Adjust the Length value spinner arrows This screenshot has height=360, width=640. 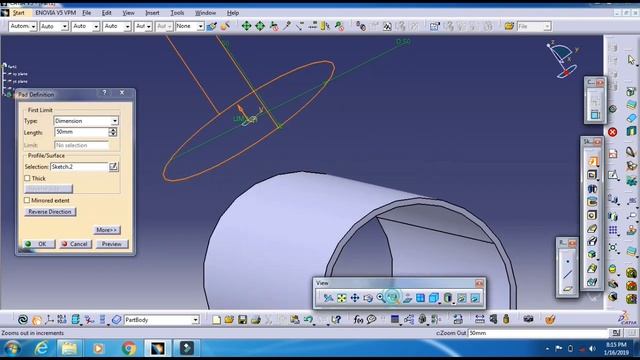(113, 132)
